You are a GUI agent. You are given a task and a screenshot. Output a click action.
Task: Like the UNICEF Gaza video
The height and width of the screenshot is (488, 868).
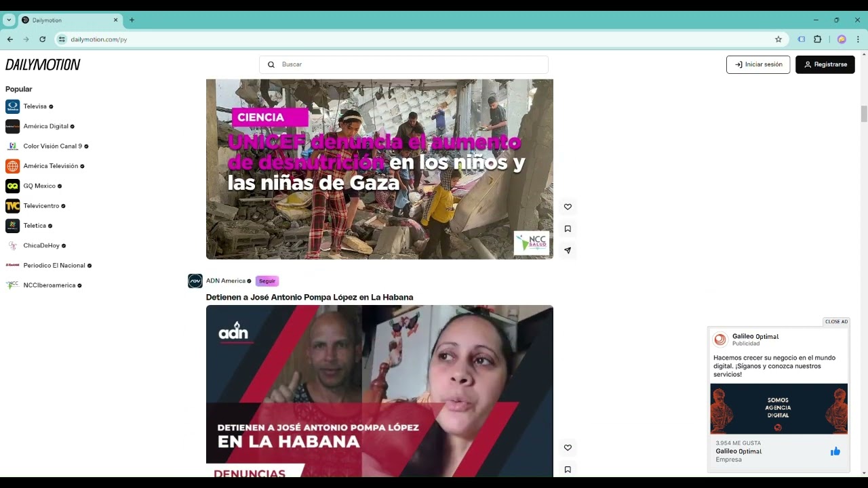tap(568, 207)
